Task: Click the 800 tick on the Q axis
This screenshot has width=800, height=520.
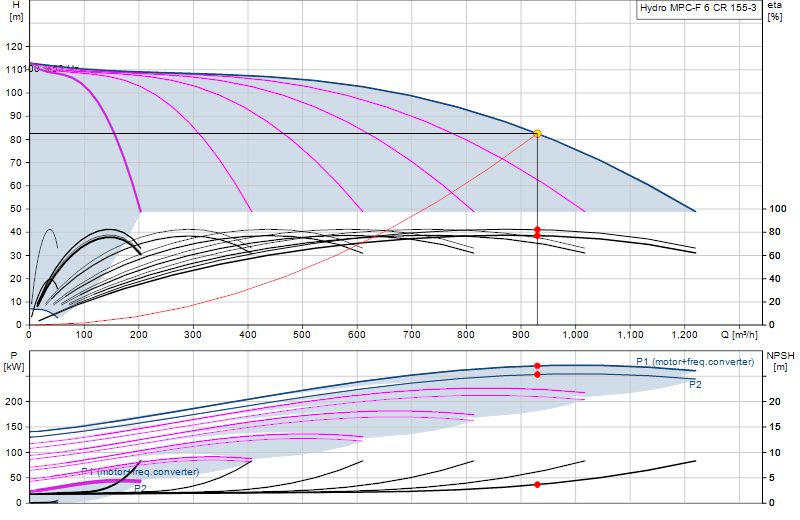Action: click(x=466, y=335)
